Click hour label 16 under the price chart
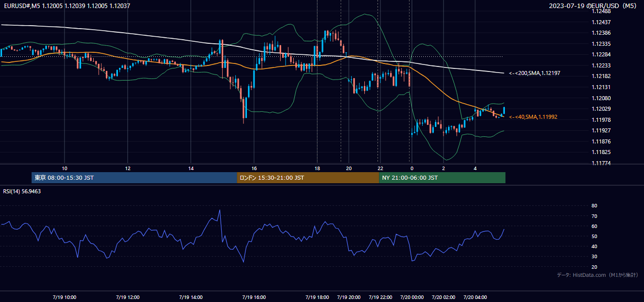The height and width of the screenshot is (302, 644). click(x=254, y=168)
